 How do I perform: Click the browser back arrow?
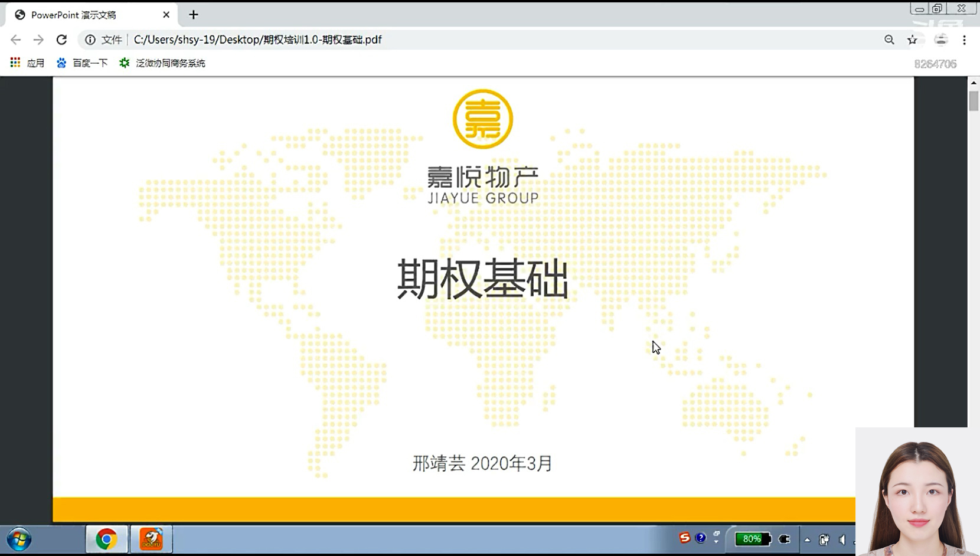pyautogui.click(x=16, y=40)
